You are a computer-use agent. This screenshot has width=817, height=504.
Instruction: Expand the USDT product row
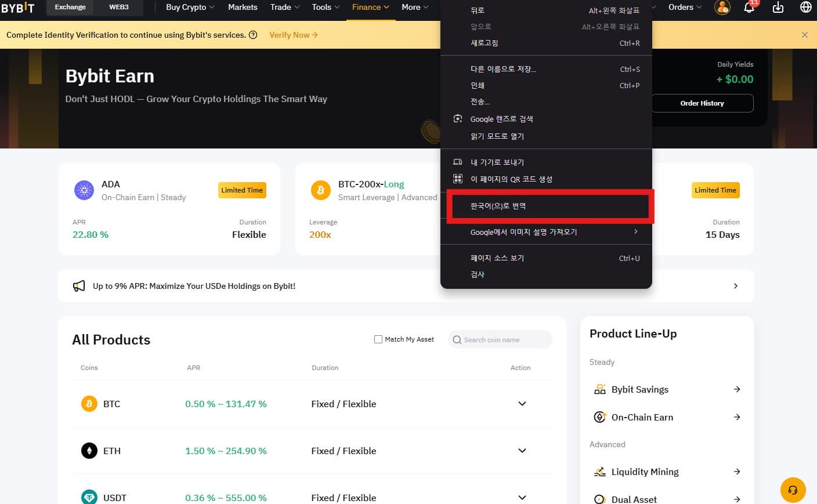click(522, 498)
